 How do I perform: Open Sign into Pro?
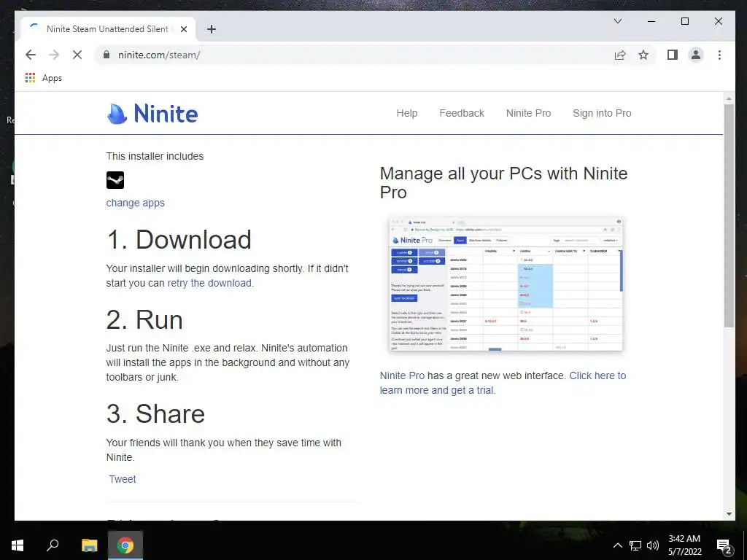pos(602,113)
